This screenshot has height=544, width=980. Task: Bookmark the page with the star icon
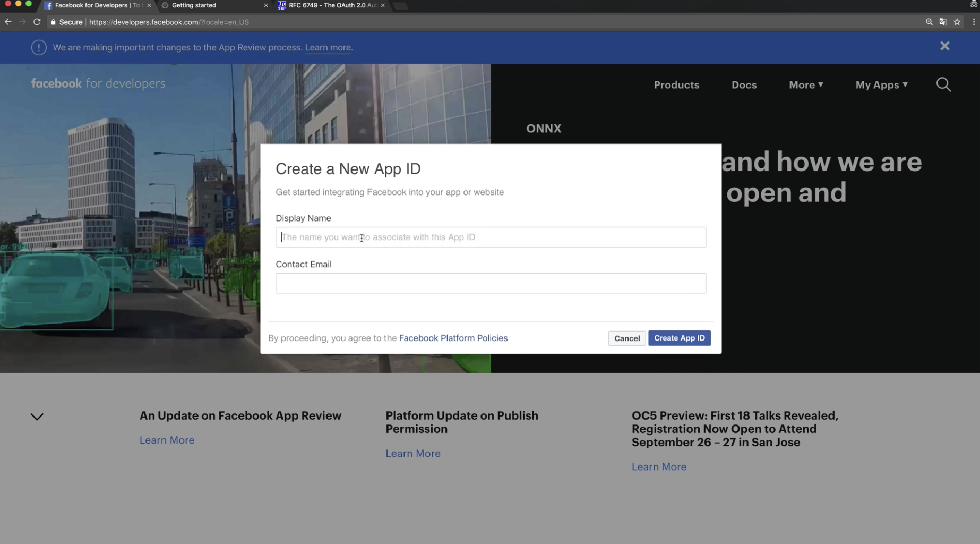pyautogui.click(x=957, y=22)
